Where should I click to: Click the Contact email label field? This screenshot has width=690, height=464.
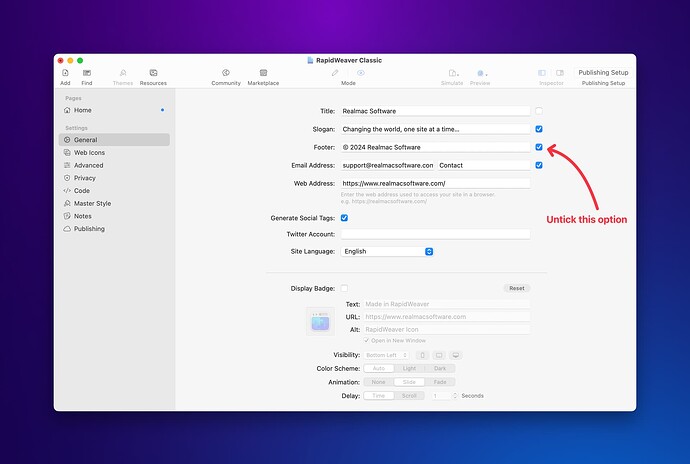[484, 165]
